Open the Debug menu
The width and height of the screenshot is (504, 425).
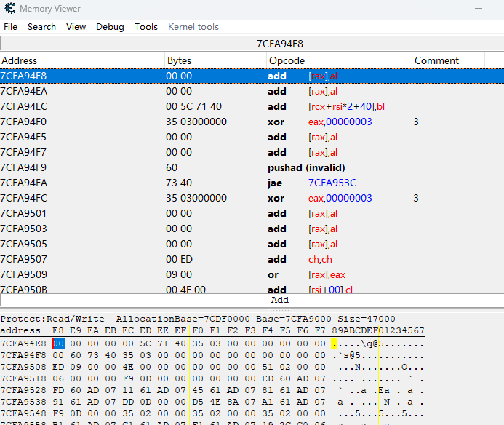click(110, 27)
